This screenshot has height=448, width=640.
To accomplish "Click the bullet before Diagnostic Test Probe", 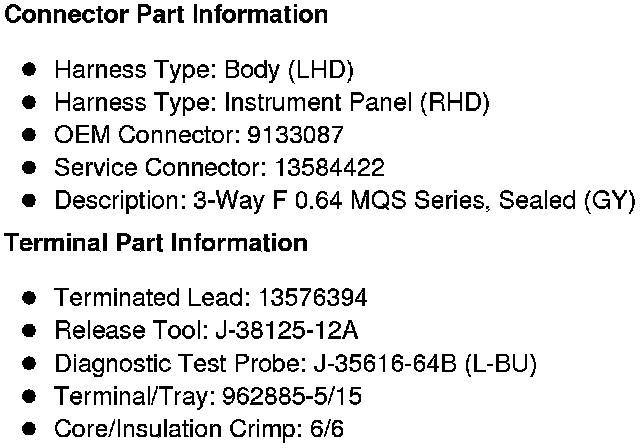I will (30, 364).
